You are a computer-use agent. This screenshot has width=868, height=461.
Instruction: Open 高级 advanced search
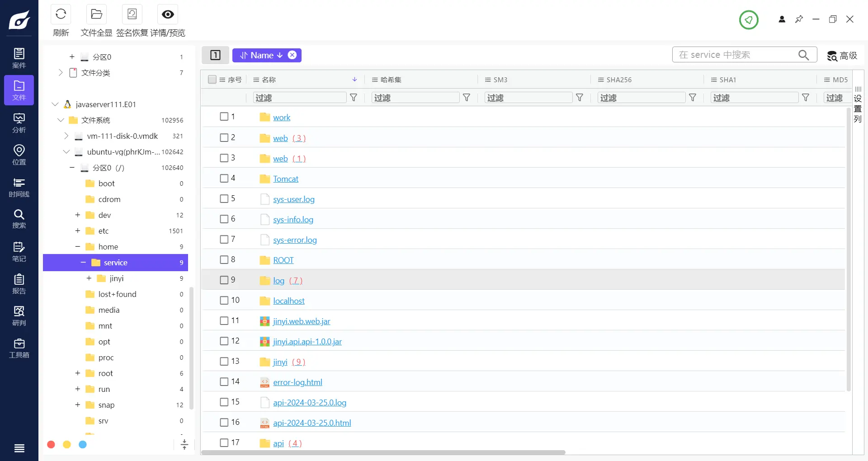(x=842, y=56)
